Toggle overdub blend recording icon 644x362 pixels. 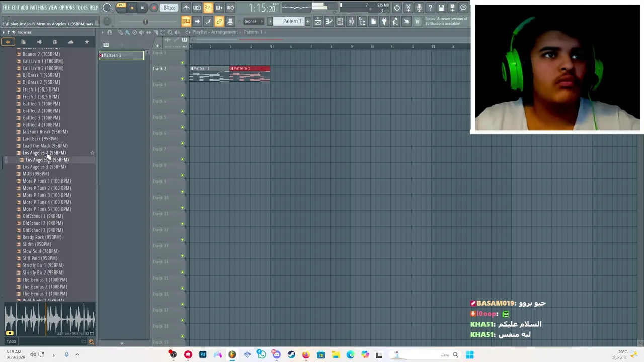(x=219, y=8)
